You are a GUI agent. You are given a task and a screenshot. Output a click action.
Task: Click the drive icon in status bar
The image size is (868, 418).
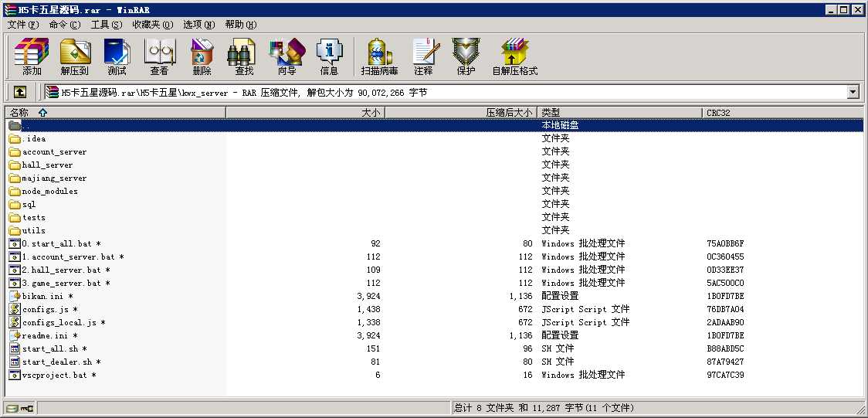point(12,409)
